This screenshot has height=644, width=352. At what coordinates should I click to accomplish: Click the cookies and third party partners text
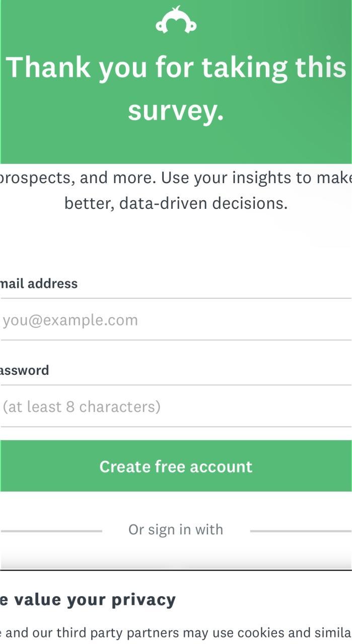pos(176,633)
